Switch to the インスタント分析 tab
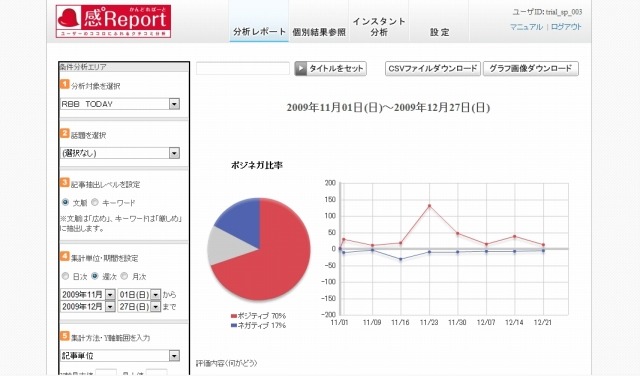Viewport: 640px width, 376px height. [x=379, y=27]
